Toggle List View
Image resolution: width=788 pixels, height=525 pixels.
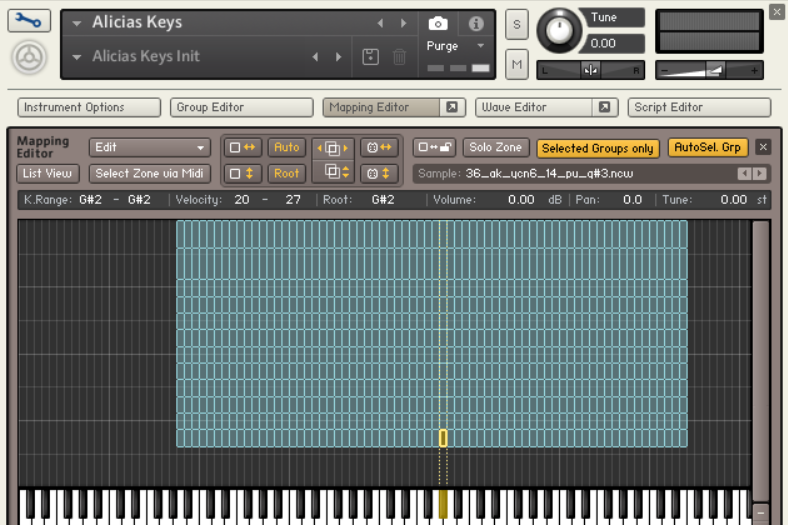(47, 174)
